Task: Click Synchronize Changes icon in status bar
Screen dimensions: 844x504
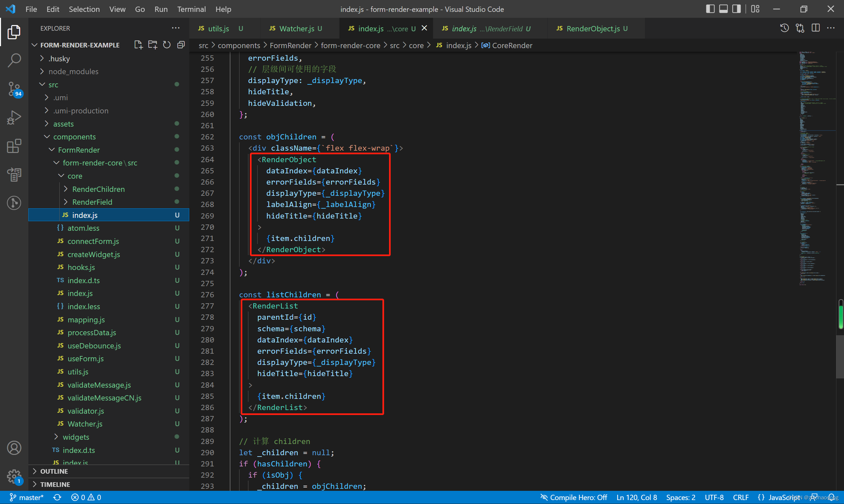Action: (x=57, y=497)
